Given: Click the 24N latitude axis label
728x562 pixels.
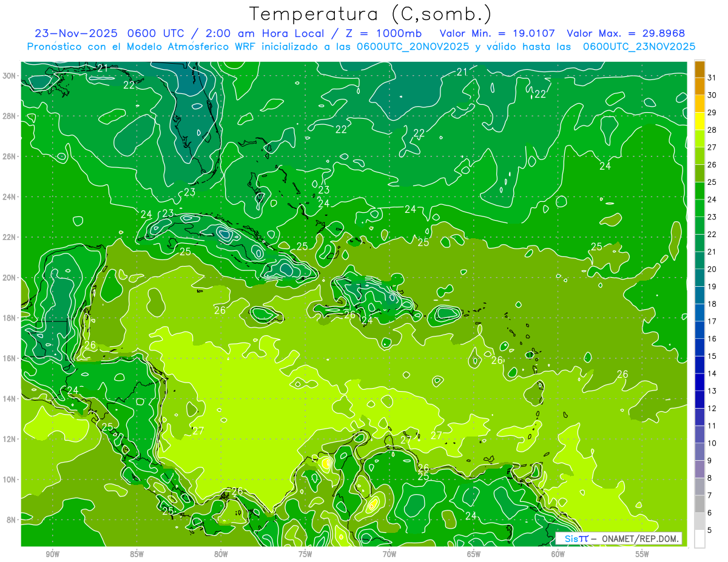Looking at the screenshot, I should point(10,196).
